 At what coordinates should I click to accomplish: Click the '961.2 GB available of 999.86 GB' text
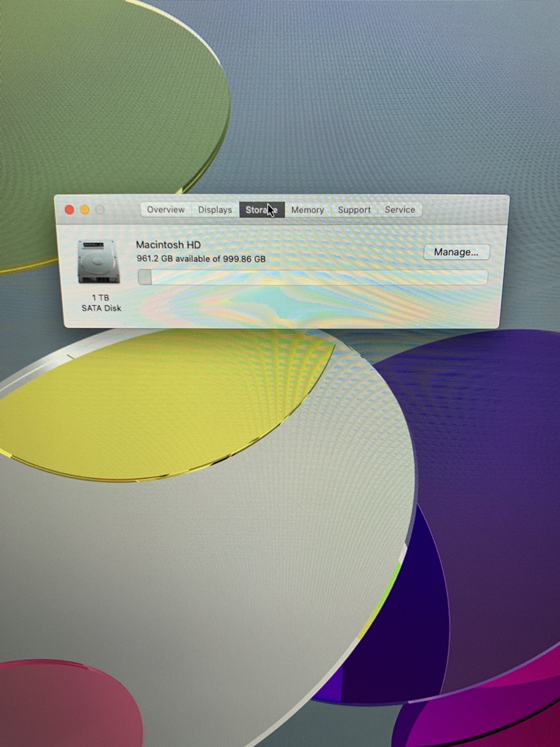(x=201, y=259)
